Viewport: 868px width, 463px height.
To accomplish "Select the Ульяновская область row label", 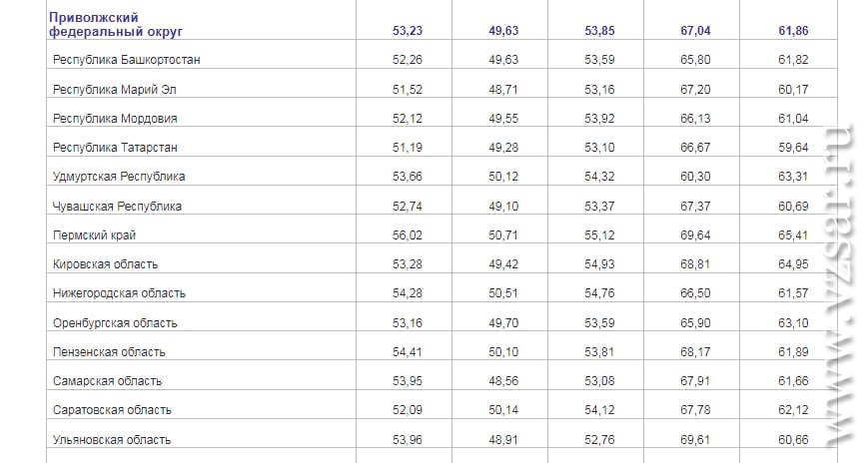I will 112,440.
